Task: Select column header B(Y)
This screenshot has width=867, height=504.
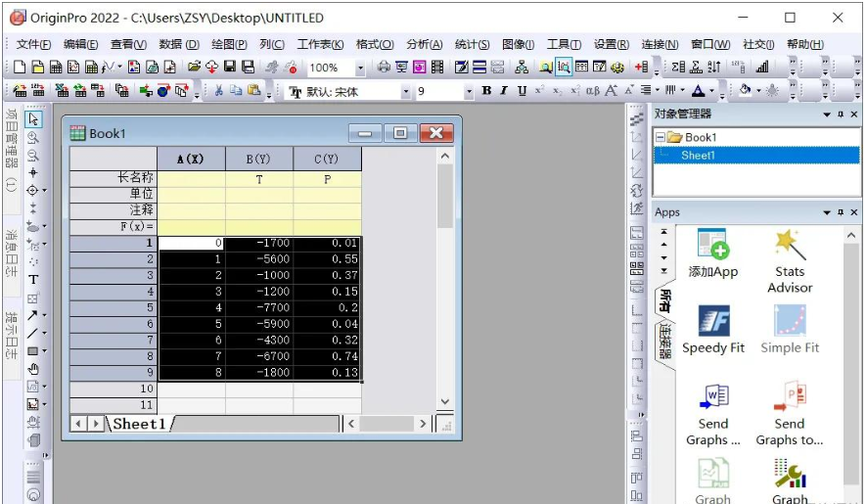Action: tap(258, 160)
